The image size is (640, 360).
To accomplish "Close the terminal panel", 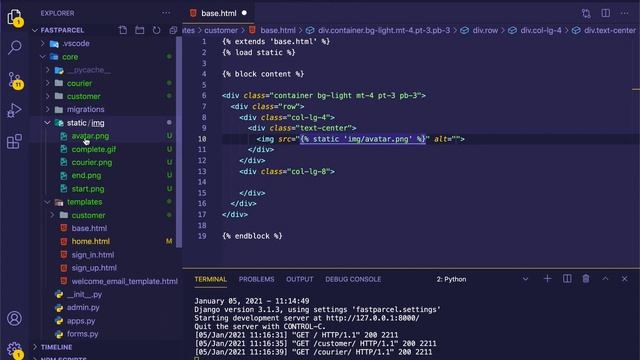I will point(624,279).
